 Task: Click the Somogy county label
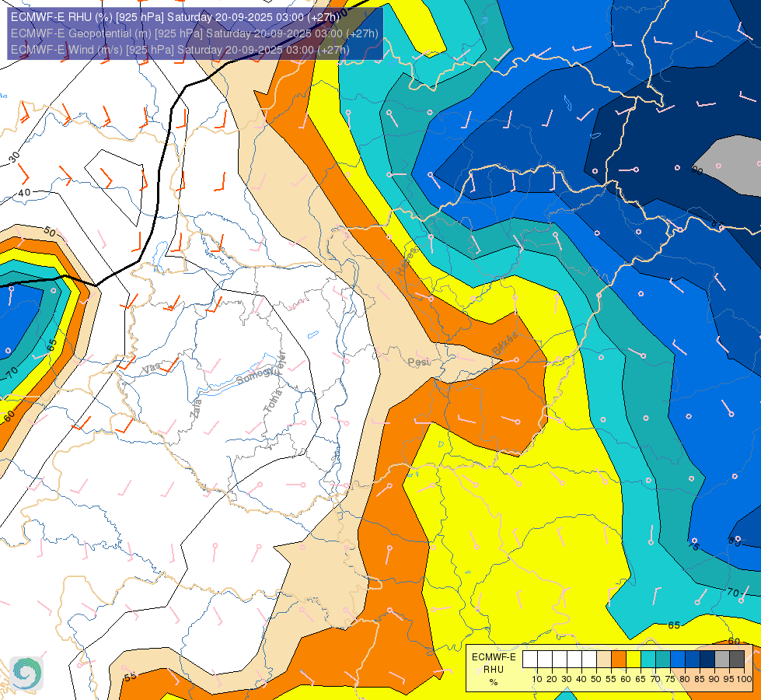pyautogui.click(x=257, y=375)
